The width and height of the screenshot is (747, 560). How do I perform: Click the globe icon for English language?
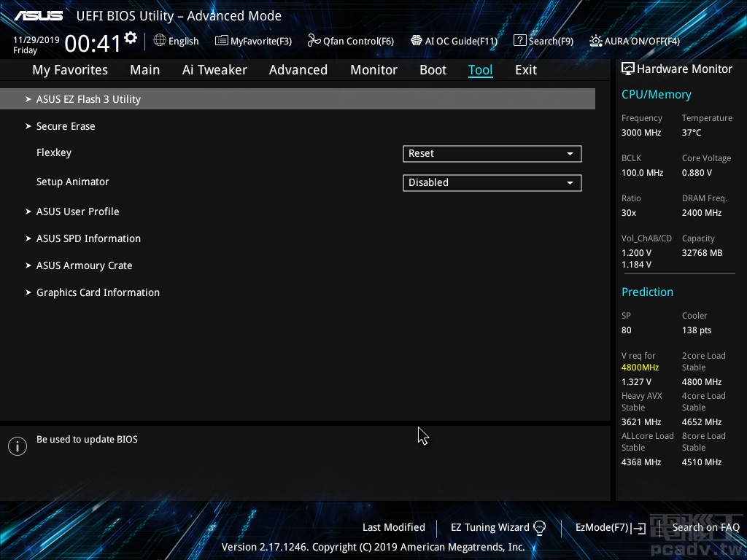[x=160, y=41]
